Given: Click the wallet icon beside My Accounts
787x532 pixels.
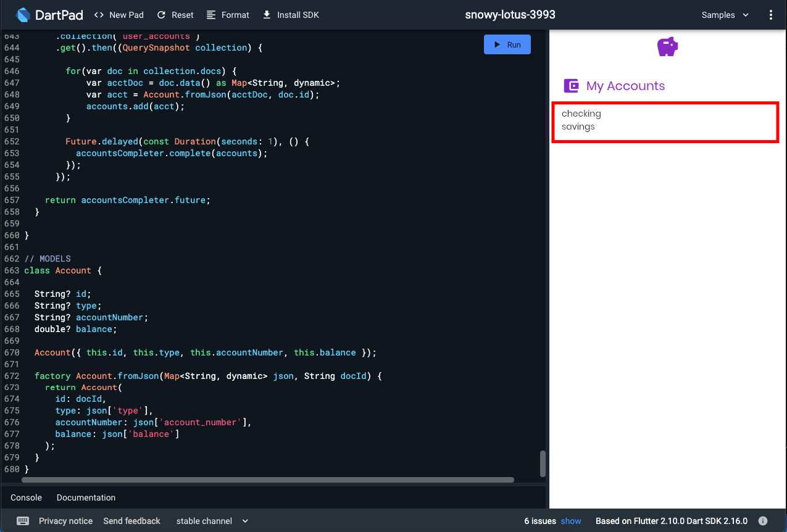Looking at the screenshot, I should coord(572,86).
